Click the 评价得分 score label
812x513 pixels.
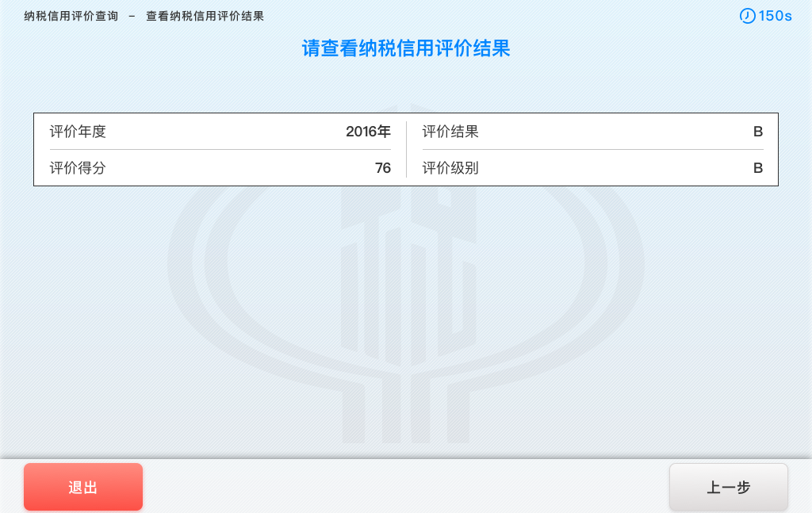[76, 167]
